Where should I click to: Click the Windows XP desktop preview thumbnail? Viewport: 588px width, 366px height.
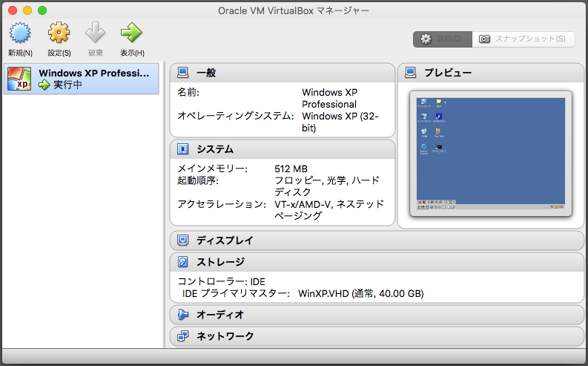(491, 154)
